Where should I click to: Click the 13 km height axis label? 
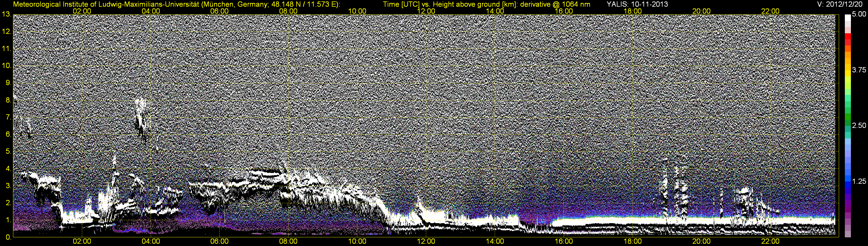[x=6, y=14]
